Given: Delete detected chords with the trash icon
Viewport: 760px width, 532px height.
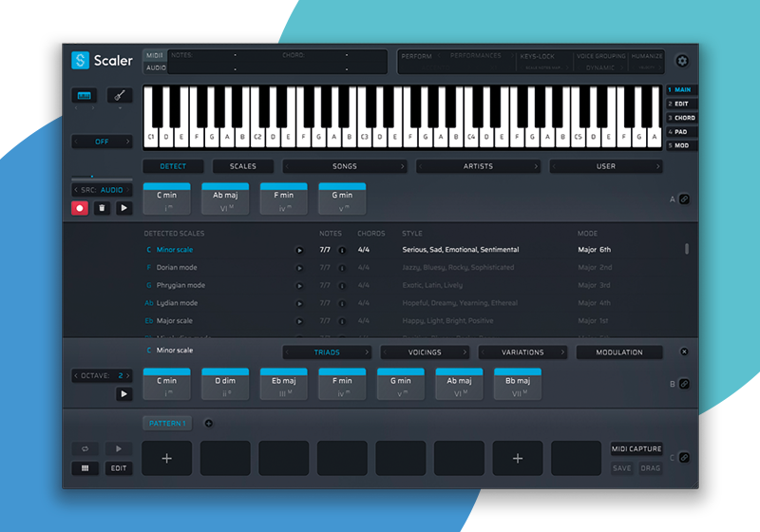Looking at the screenshot, I should 102,208.
